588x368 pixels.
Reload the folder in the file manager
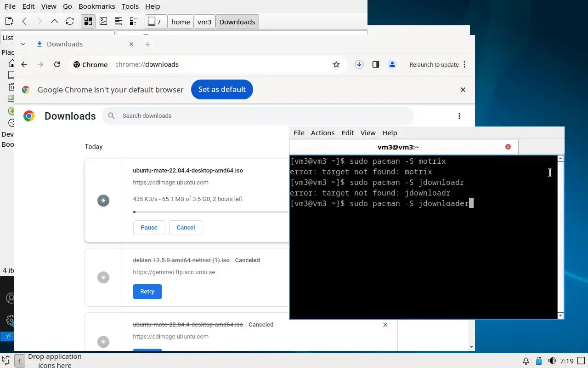[70, 22]
